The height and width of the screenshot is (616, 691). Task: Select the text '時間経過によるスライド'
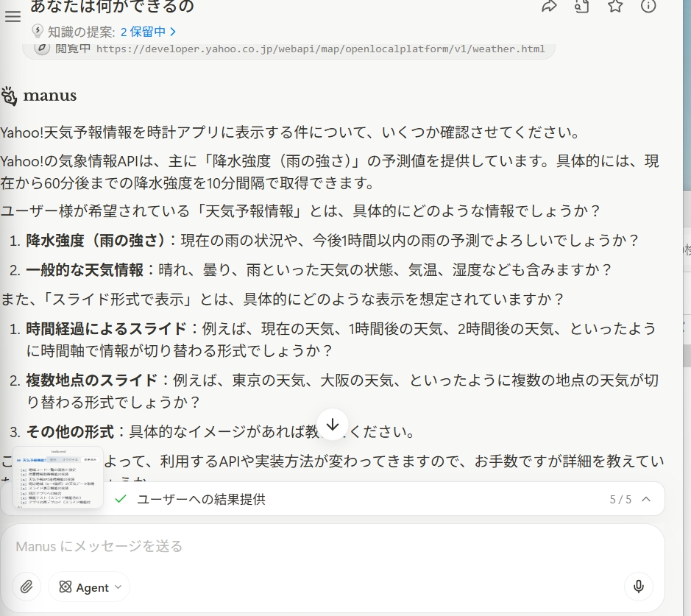[x=106, y=329]
